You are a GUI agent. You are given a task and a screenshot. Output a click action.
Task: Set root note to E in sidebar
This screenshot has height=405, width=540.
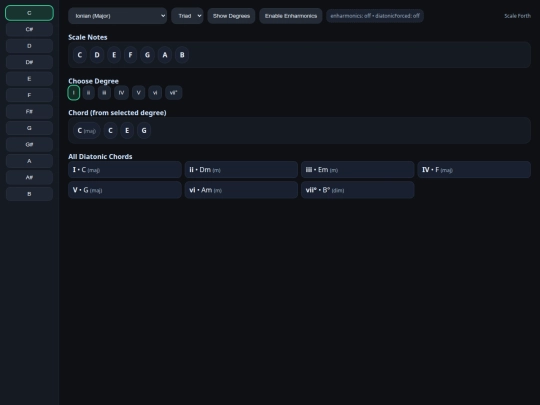point(29,79)
